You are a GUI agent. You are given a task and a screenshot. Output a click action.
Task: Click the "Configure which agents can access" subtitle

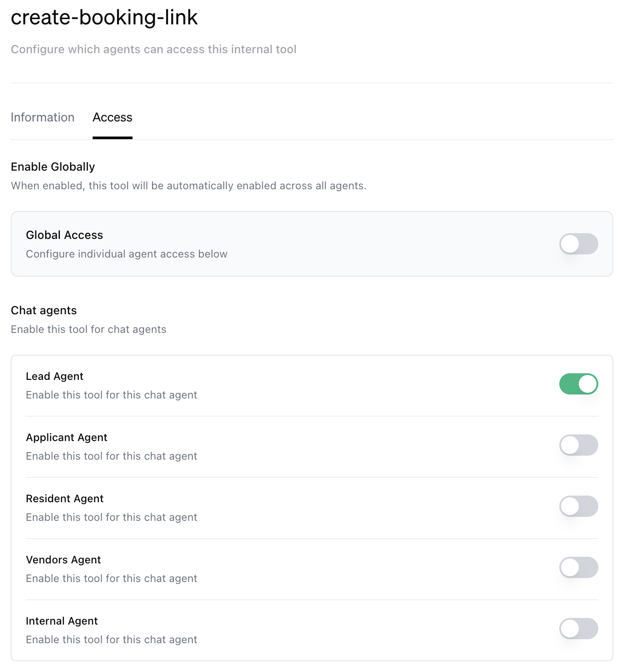click(153, 49)
